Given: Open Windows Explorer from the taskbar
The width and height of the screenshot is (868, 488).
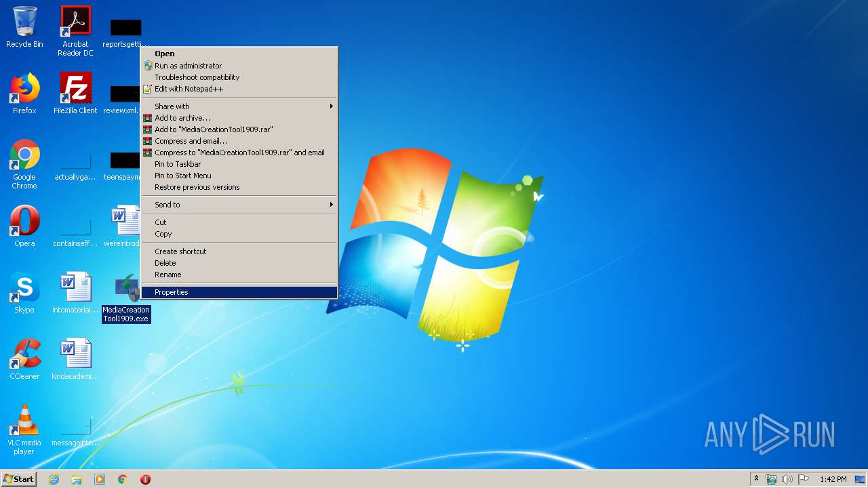Looking at the screenshot, I should tap(77, 479).
